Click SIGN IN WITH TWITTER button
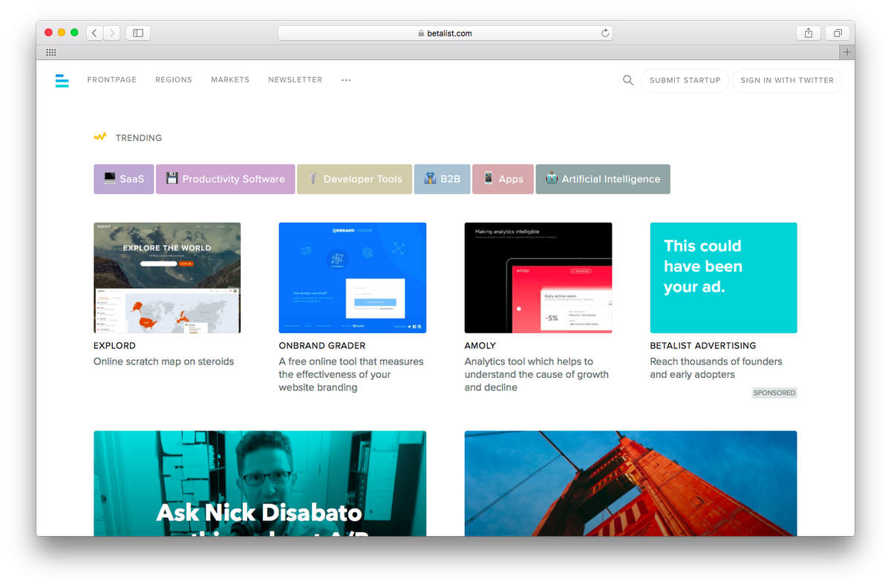The image size is (891, 588). (788, 80)
